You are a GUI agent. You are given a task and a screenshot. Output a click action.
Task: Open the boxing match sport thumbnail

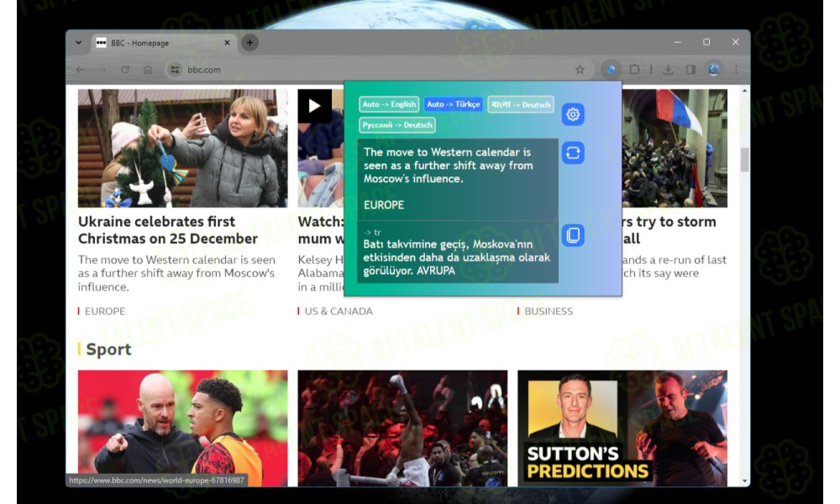pos(402,428)
